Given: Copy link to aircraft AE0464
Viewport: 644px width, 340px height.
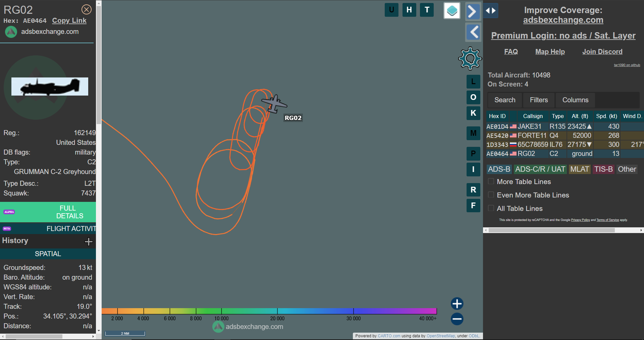Looking at the screenshot, I should (x=69, y=20).
